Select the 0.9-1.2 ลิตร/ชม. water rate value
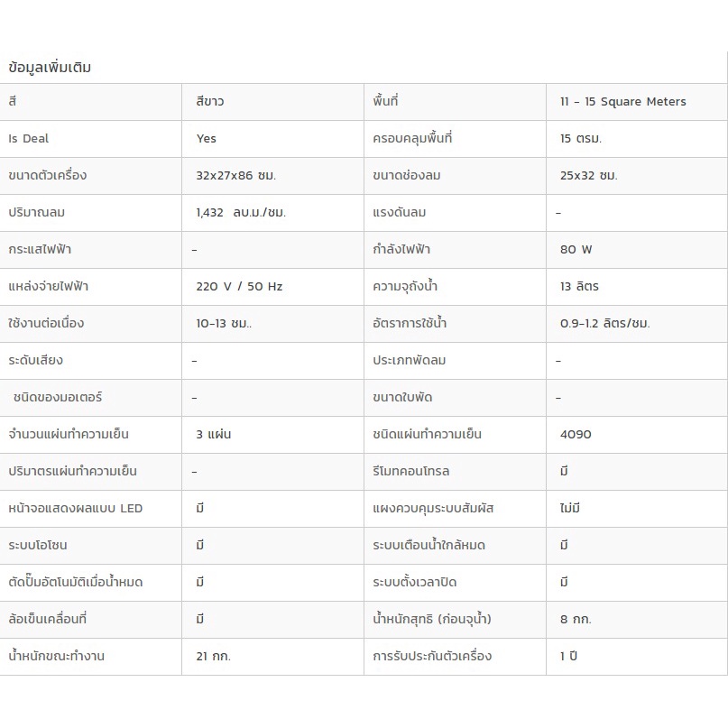This screenshot has height=728, width=728. [604, 324]
